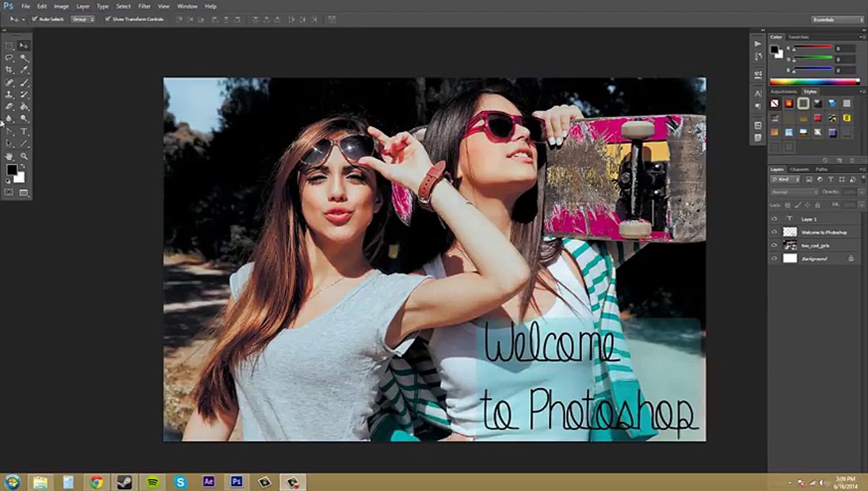Open Spotify from the taskbar

[153, 482]
